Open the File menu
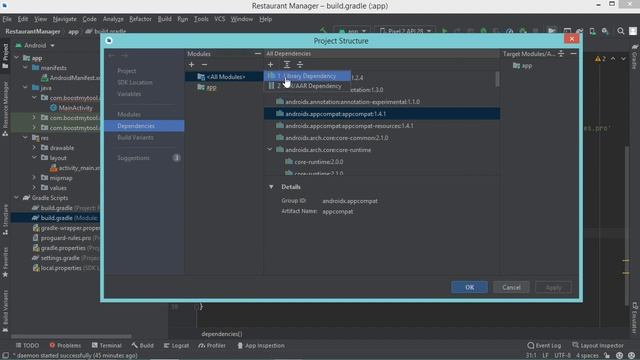640x360 pixels. (x=7, y=19)
